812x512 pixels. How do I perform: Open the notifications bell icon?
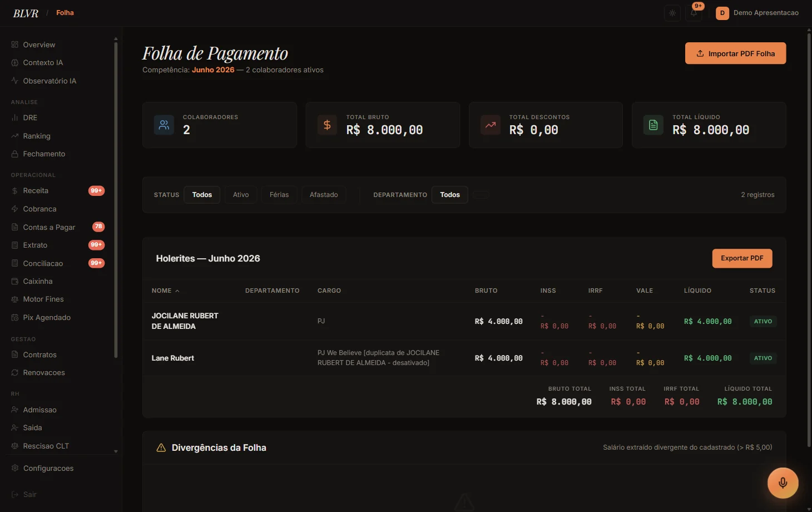pyautogui.click(x=694, y=13)
